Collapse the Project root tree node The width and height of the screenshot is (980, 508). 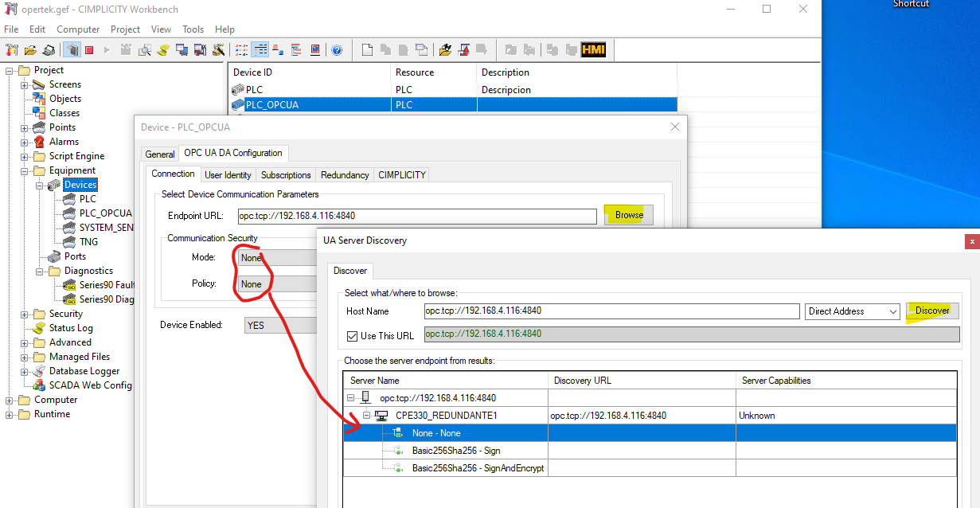point(10,70)
